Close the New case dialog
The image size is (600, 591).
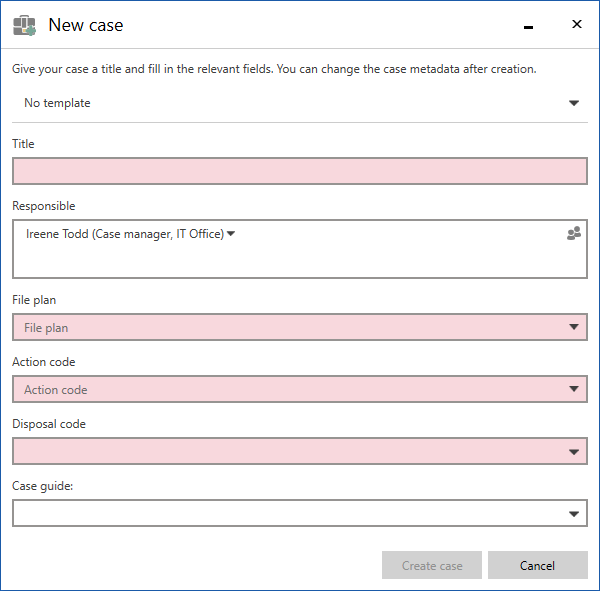click(x=577, y=24)
